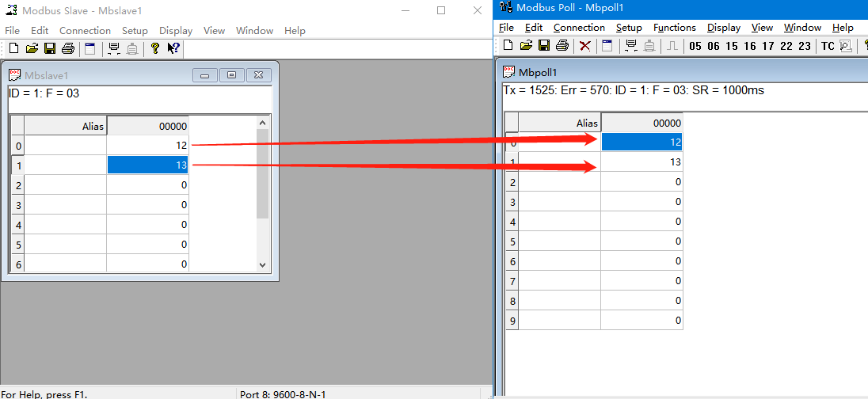Click the Alias cell for row 2 in Mbpoll1
The height and width of the screenshot is (399, 868).
point(560,182)
